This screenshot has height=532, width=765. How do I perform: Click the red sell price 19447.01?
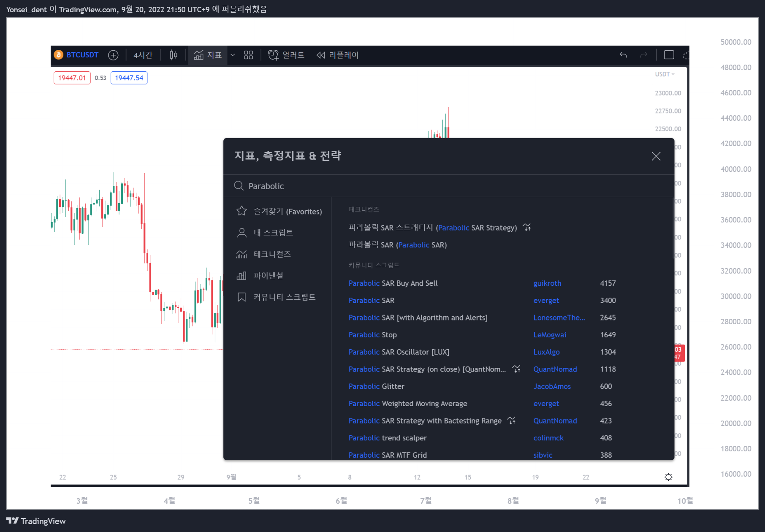click(x=72, y=78)
